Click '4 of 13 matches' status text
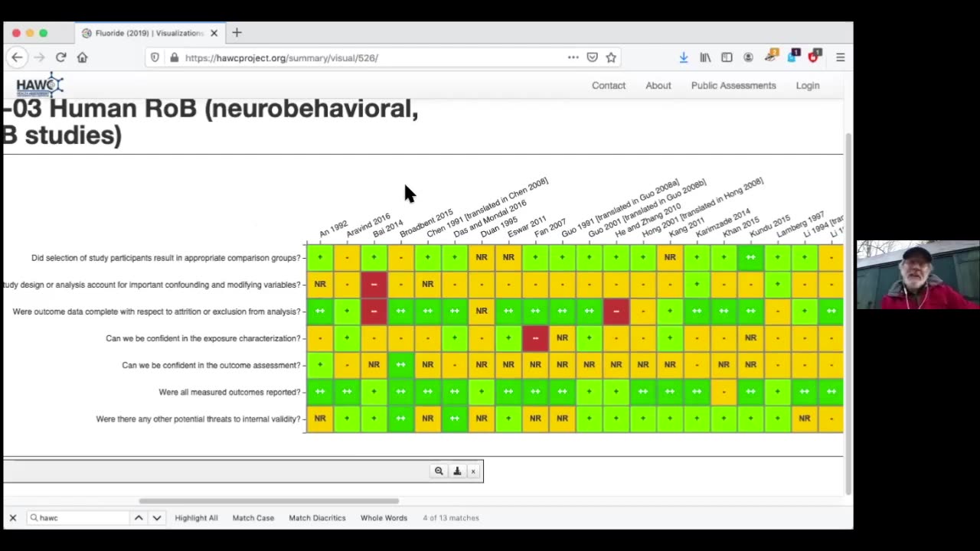The width and height of the screenshot is (980, 551). click(451, 518)
